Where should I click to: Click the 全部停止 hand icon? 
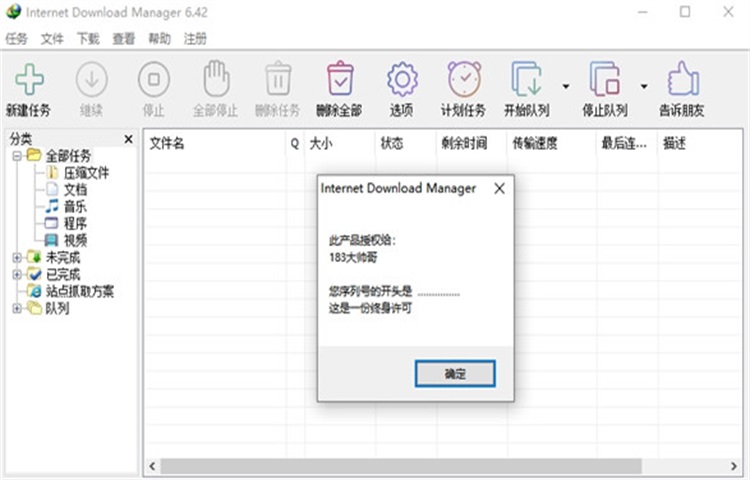click(216, 79)
